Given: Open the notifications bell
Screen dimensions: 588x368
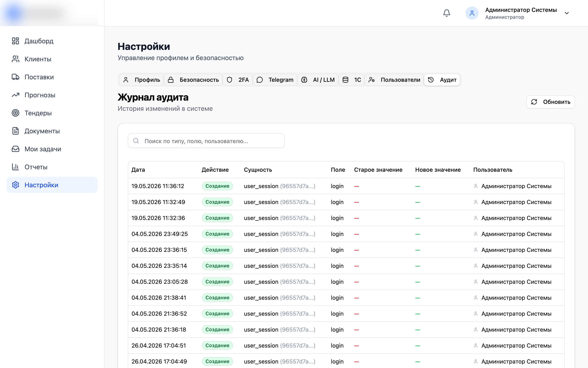Looking at the screenshot, I should (447, 13).
